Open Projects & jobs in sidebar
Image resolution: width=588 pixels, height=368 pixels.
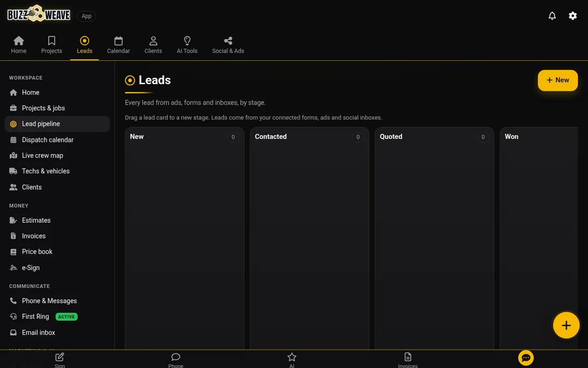point(57,108)
